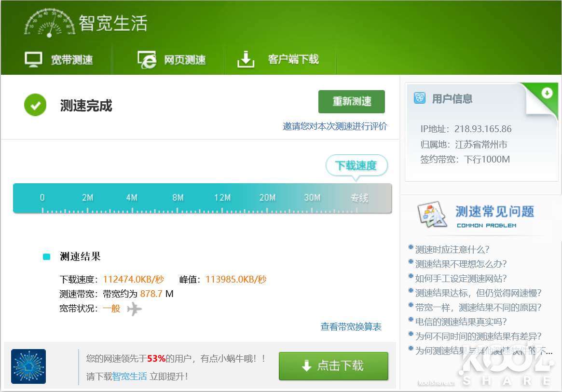Open FAQ 如何手工设定测速网站?
The width and height of the screenshot is (562, 392).
[461, 278]
